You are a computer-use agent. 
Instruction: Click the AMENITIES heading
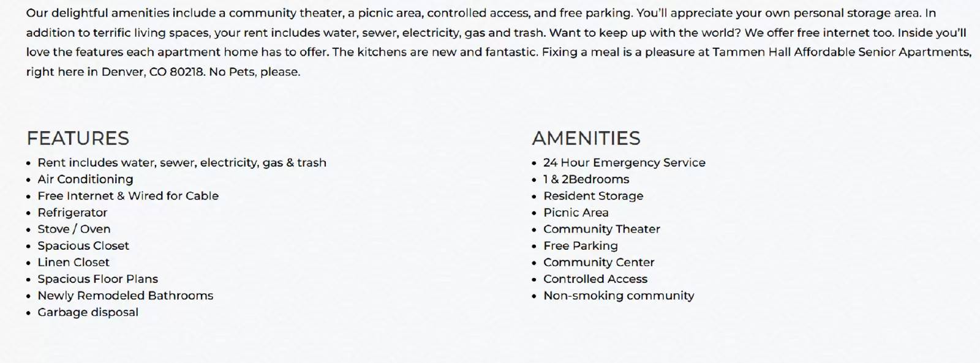tap(586, 138)
